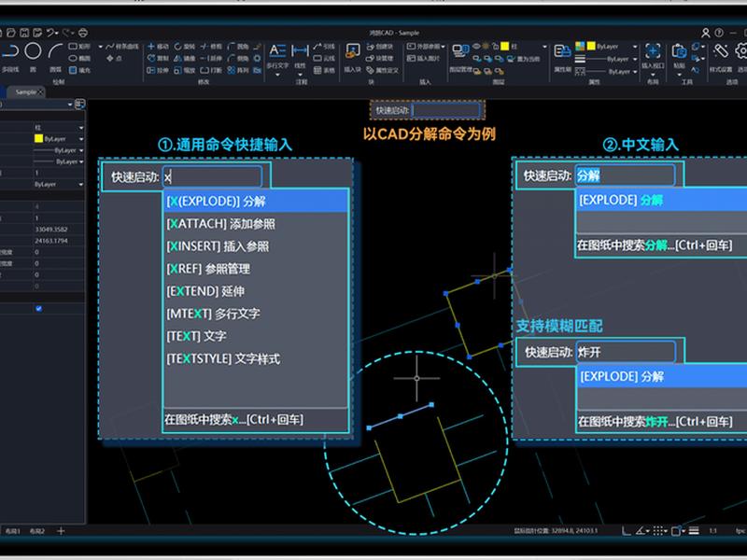Add a new layout with plus button
The height and width of the screenshot is (560, 747).
(61, 530)
